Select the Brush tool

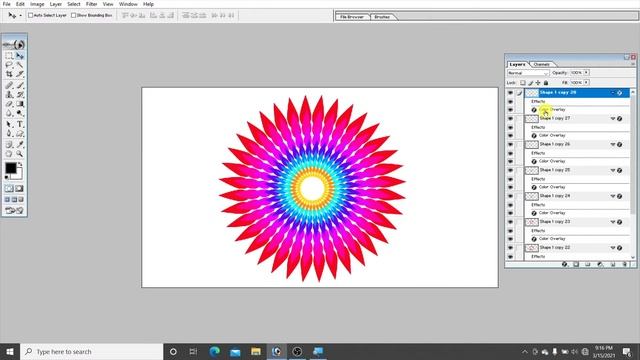coord(20,85)
